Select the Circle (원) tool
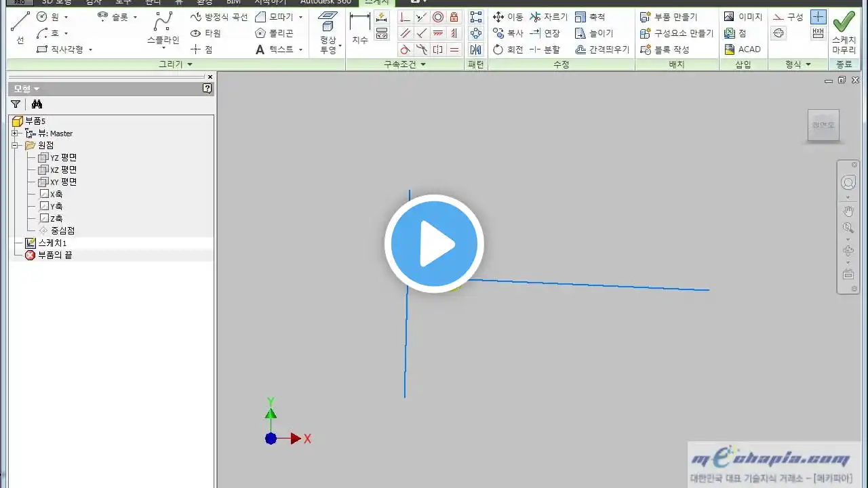This screenshot has height=488, width=868. pyautogui.click(x=49, y=17)
